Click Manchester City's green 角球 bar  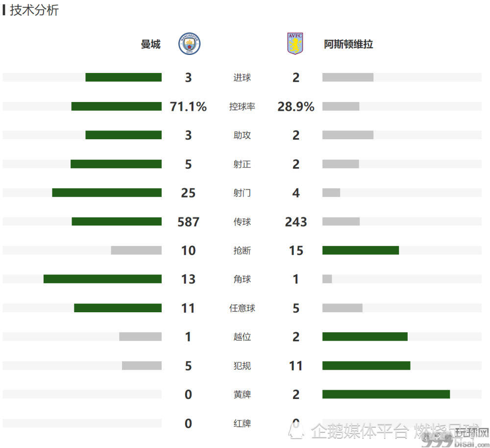pos(102,279)
